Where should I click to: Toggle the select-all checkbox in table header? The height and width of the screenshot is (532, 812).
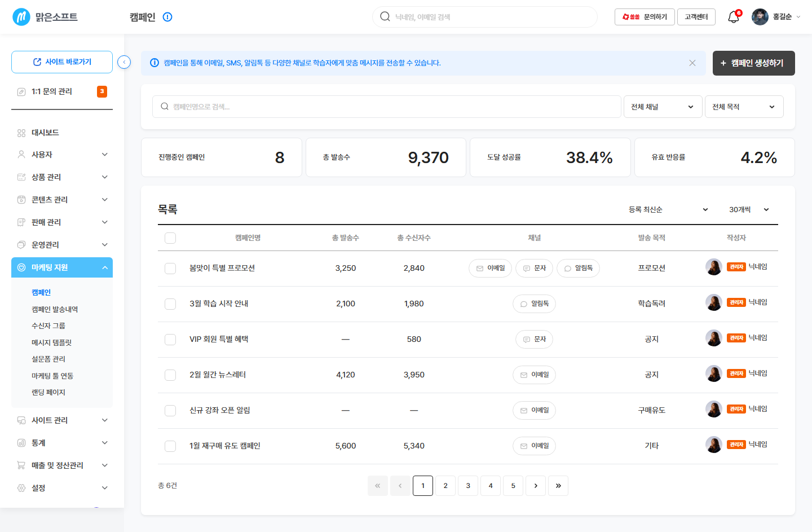170,238
